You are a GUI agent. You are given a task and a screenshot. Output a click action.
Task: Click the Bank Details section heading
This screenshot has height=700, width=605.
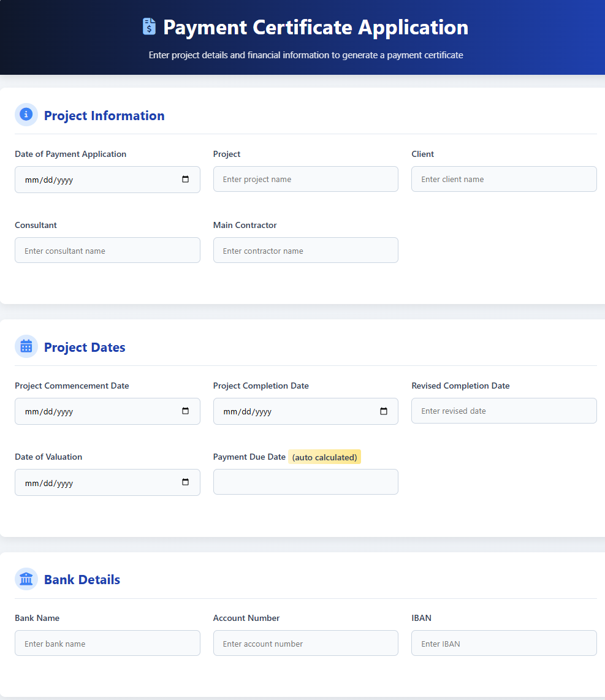click(82, 580)
